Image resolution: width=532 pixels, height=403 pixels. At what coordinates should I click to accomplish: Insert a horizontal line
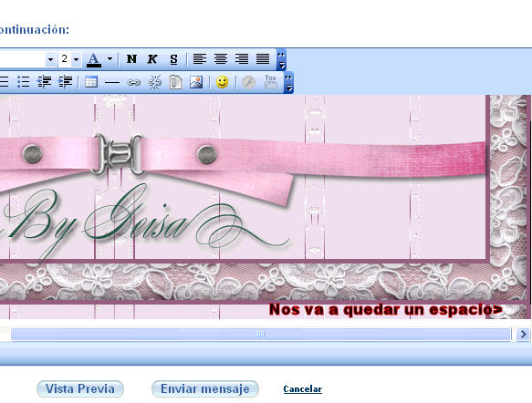tap(112, 82)
